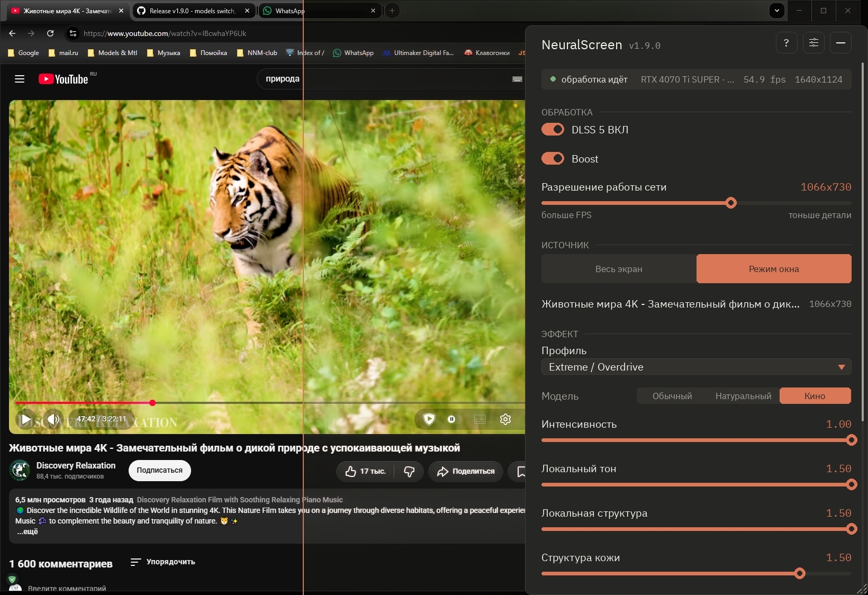Open the browser tab list chevron

point(776,11)
